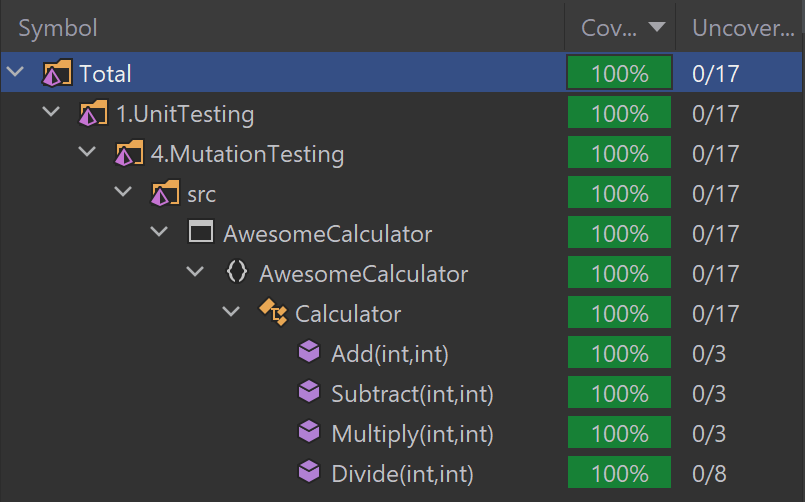
Task: Click the Calculator class icon
Action: coord(273,313)
